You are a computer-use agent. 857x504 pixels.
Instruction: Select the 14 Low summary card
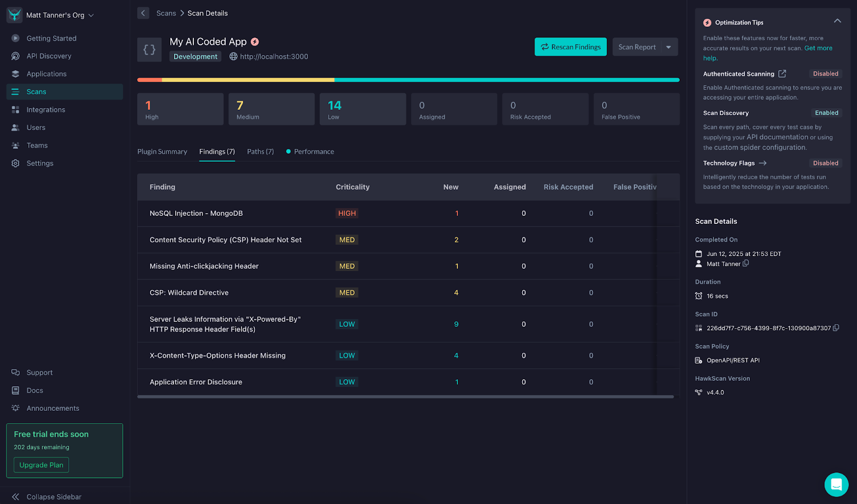click(x=363, y=109)
